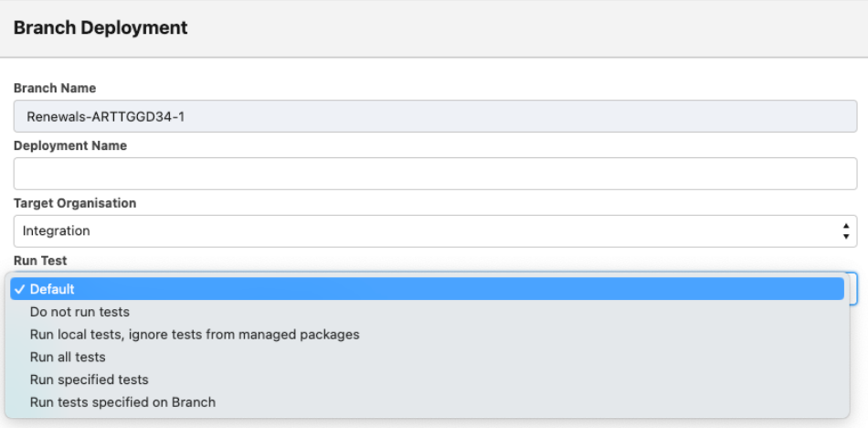Open the Target Organisation dropdown

(x=434, y=231)
